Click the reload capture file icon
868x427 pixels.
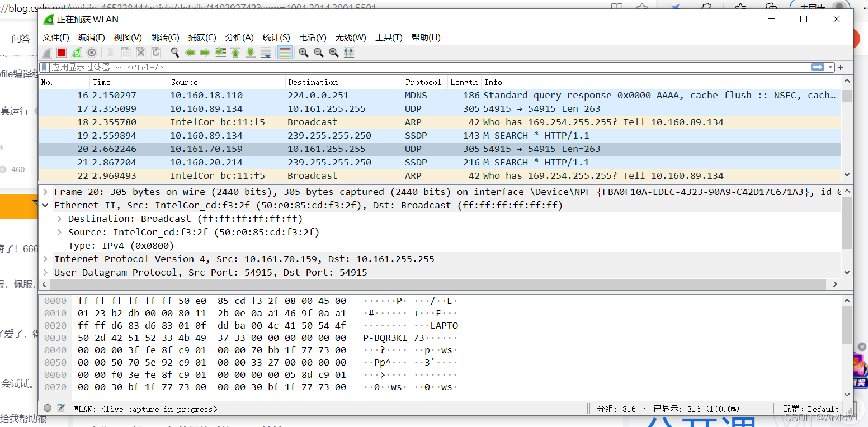156,53
